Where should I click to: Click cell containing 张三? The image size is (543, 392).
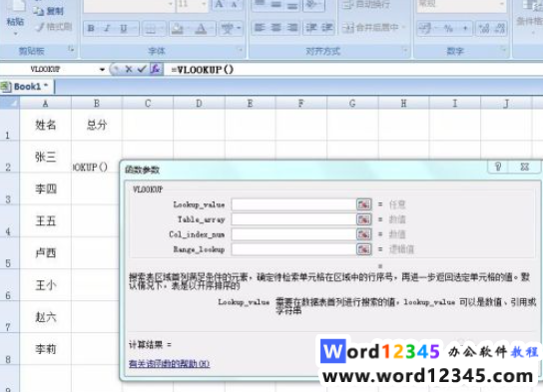pyautogui.click(x=45, y=157)
